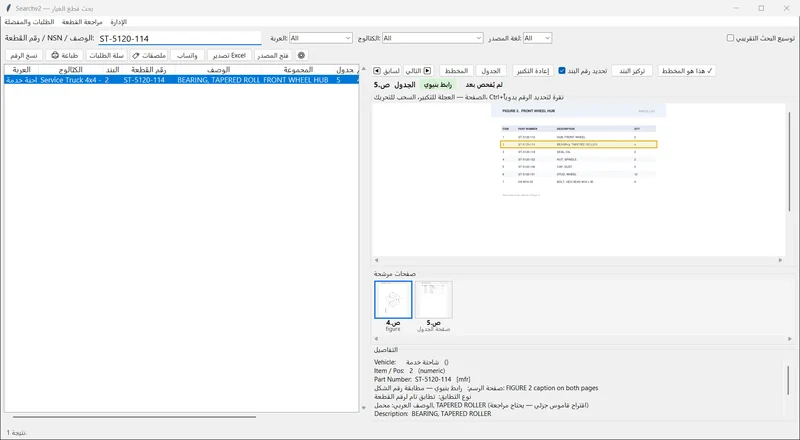Open the الطلبات والمفضلة menu
800x440 pixels.
30,22
